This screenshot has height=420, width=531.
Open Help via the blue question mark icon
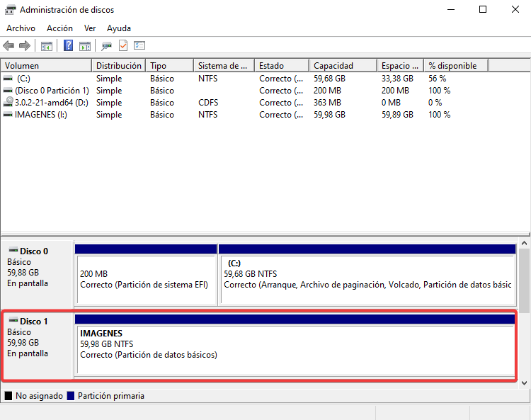(x=69, y=46)
